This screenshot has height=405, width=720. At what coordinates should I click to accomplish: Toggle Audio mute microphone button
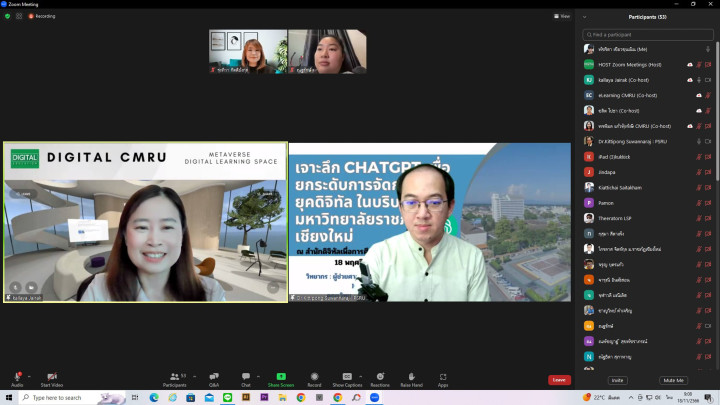(x=17, y=379)
